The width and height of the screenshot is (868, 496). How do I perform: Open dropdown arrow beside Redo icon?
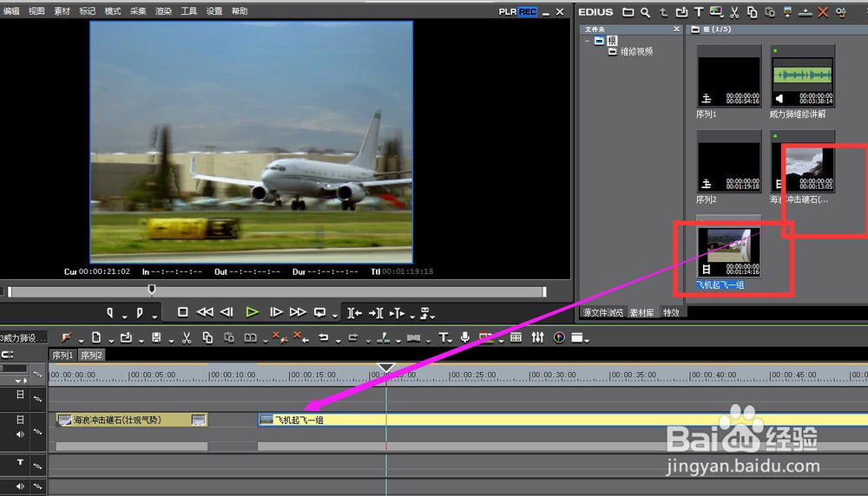tap(368, 341)
